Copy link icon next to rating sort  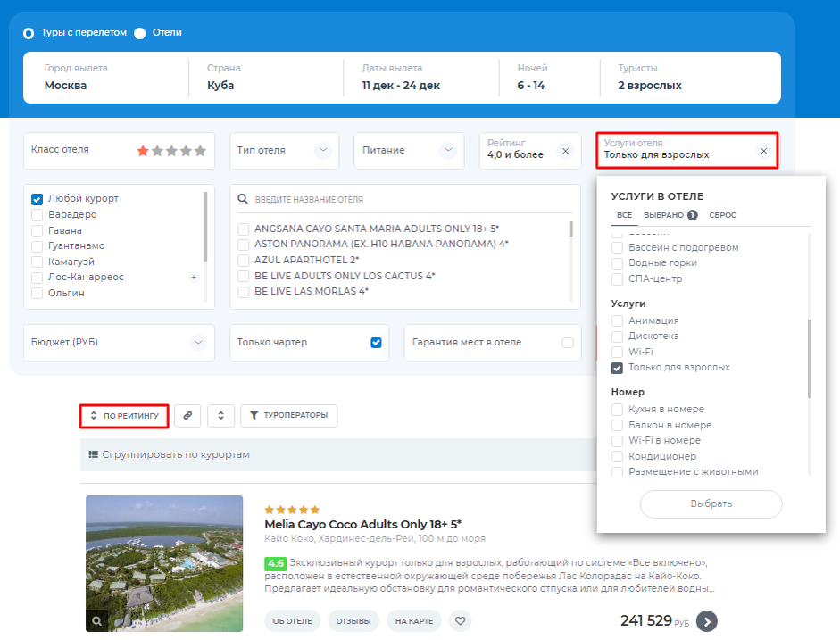(187, 416)
